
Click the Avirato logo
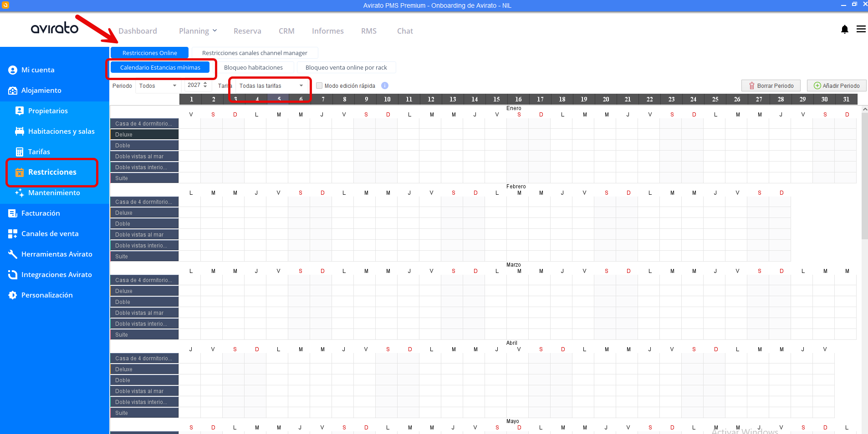[x=55, y=28]
